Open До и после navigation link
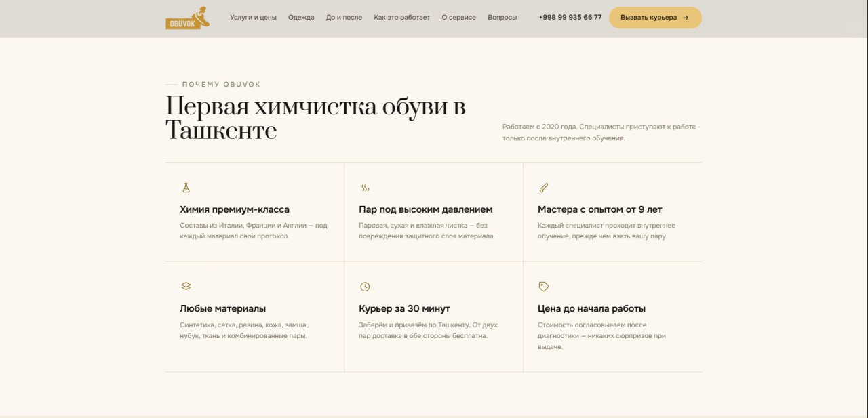Screen dimensions: 868x418 pos(344,18)
